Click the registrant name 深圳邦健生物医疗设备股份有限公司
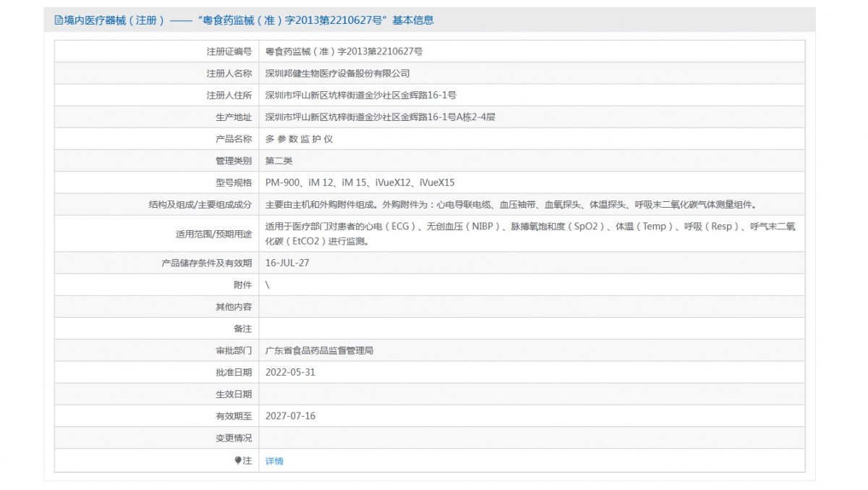This screenshot has width=868, height=490. coord(337,73)
